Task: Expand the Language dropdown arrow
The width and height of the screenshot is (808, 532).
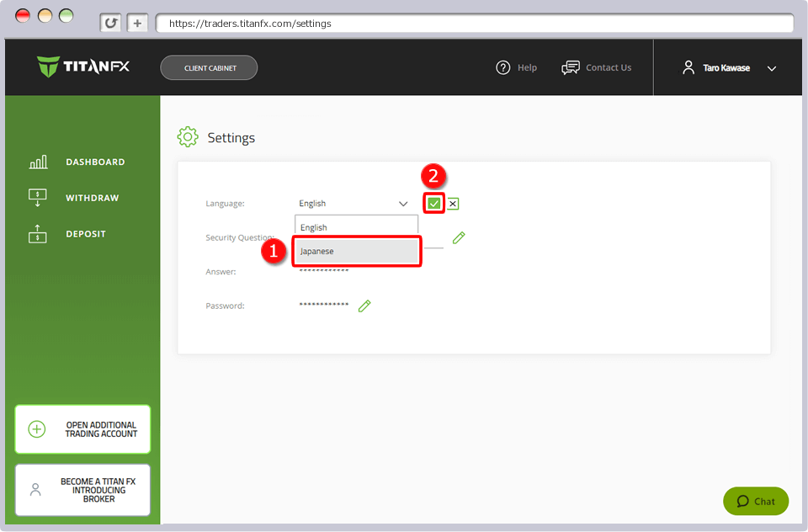Action: click(x=402, y=204)
